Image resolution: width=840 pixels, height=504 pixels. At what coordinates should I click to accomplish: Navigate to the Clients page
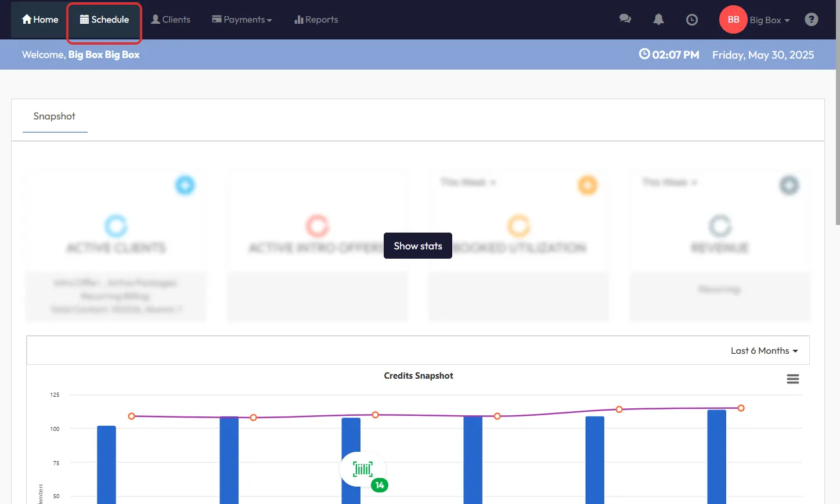click(x=171, y=20)
